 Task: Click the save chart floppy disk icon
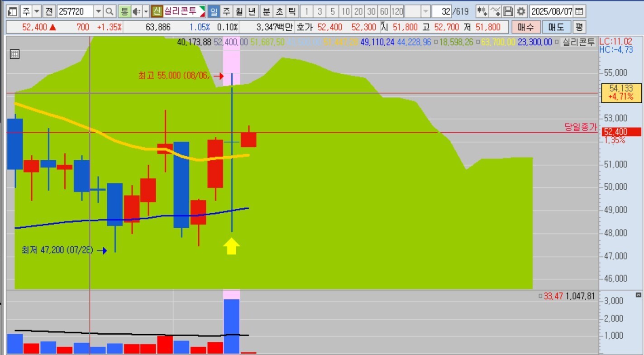click(508, 11)
